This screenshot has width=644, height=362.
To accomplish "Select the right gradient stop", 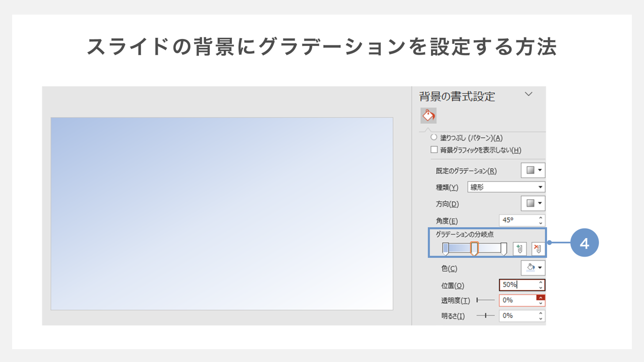I will (x=504, y=249).
